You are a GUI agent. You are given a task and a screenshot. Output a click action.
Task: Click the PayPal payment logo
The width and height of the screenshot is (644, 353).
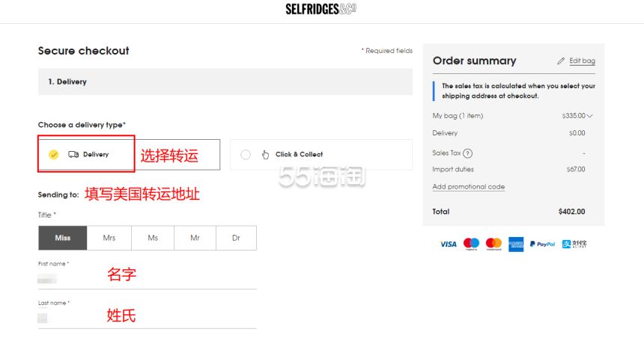(542, 245)
